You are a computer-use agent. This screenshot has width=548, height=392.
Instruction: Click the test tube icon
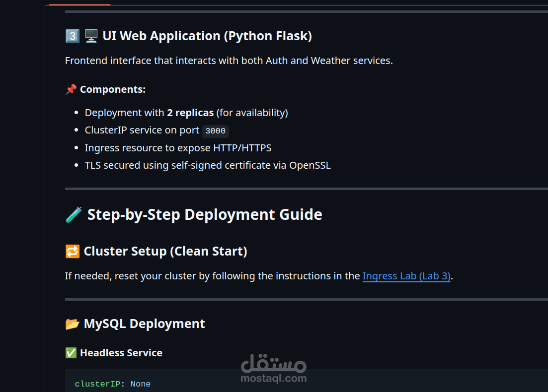tap(74, 215)
